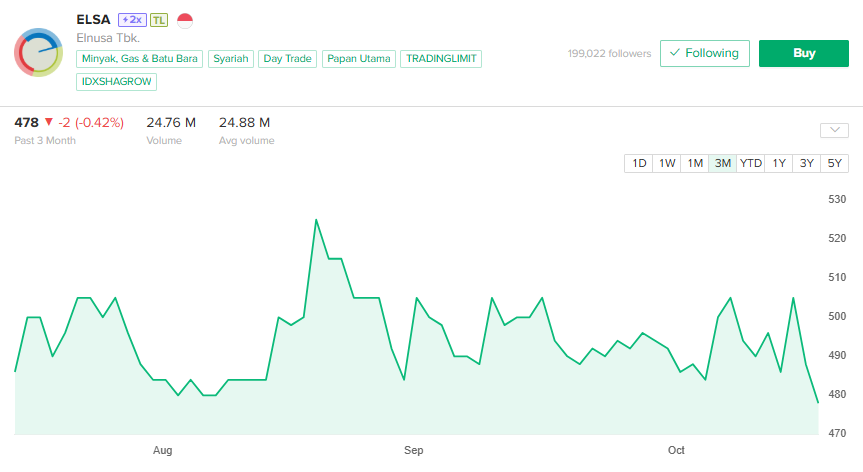Select the 3Y chart range
863x472 pixels.
point(807,163)
